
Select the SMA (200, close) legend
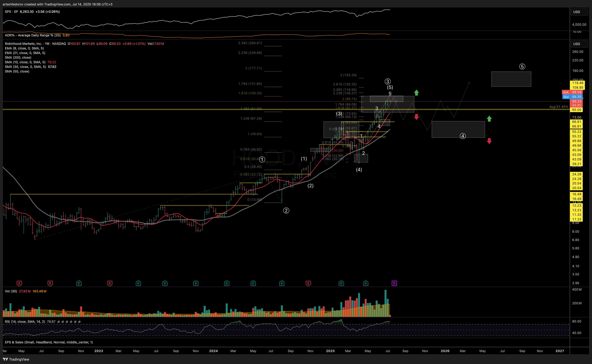[x=18, y=58]
